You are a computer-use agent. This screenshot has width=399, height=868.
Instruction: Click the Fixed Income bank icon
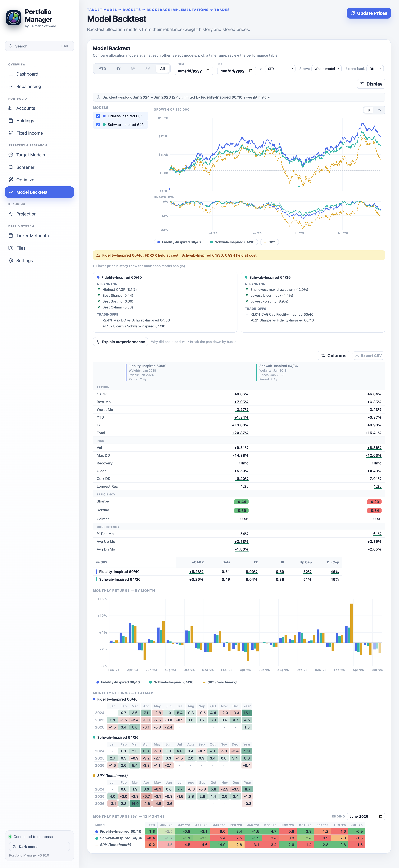coord(11,133)
